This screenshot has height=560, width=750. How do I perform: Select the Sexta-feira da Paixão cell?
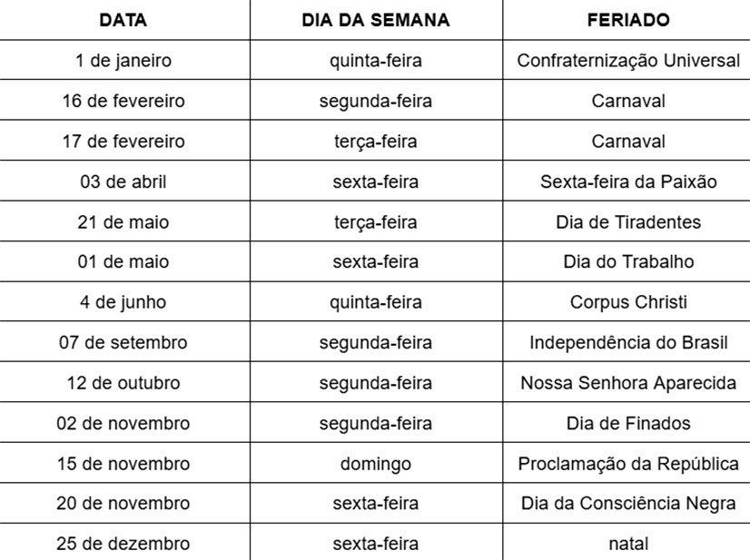(627, 182)
